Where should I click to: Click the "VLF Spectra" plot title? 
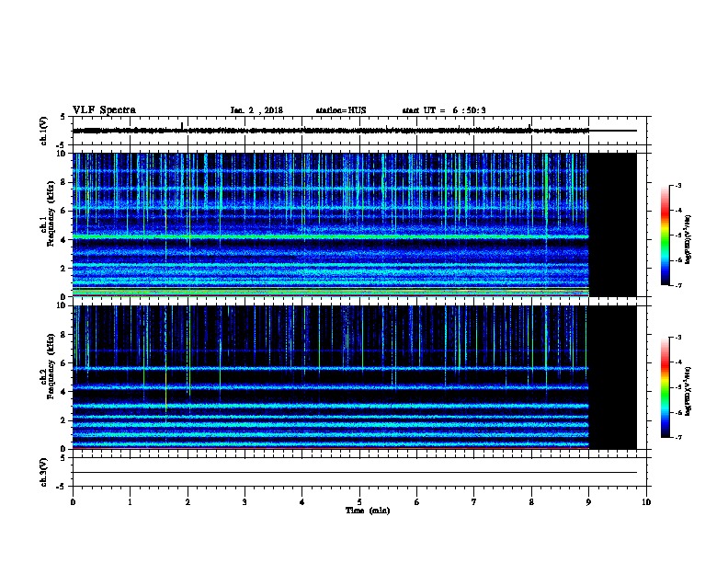tap(104, 110)
